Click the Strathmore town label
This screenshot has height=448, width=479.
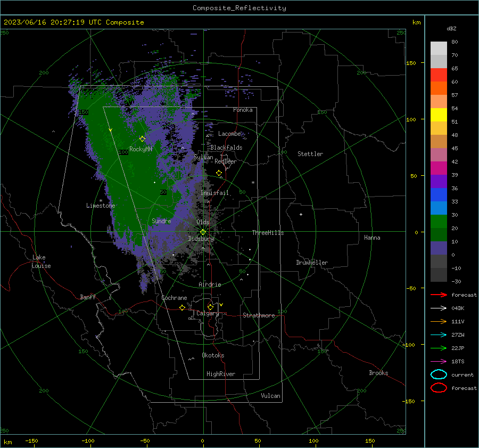259,315
